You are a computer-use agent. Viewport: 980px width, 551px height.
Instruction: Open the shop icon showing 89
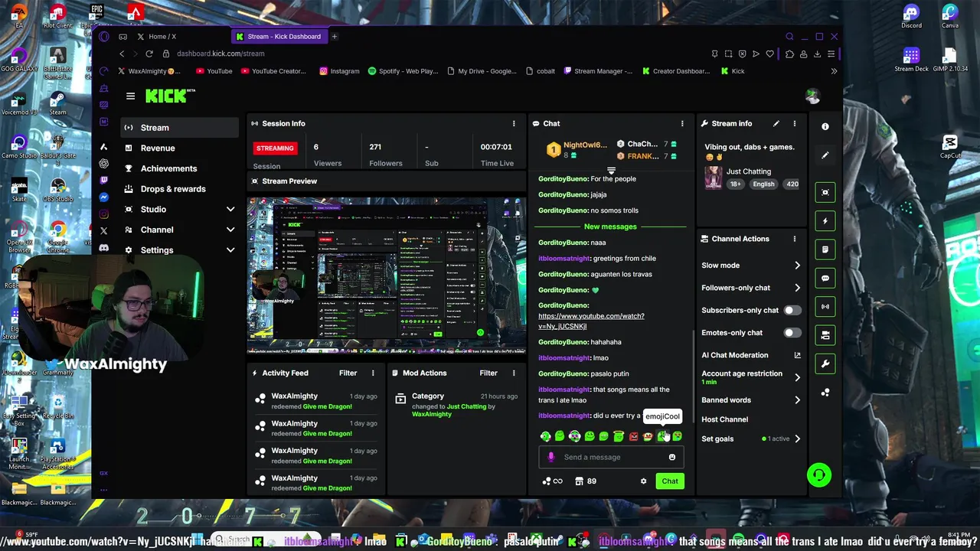pos(586,481)
